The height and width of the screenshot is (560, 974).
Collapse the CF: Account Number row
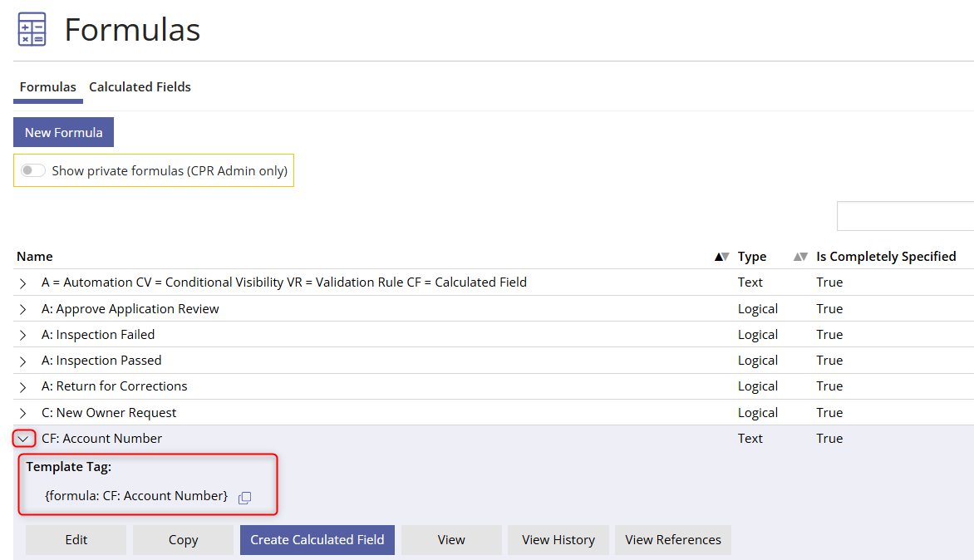[x=23, y=439]
